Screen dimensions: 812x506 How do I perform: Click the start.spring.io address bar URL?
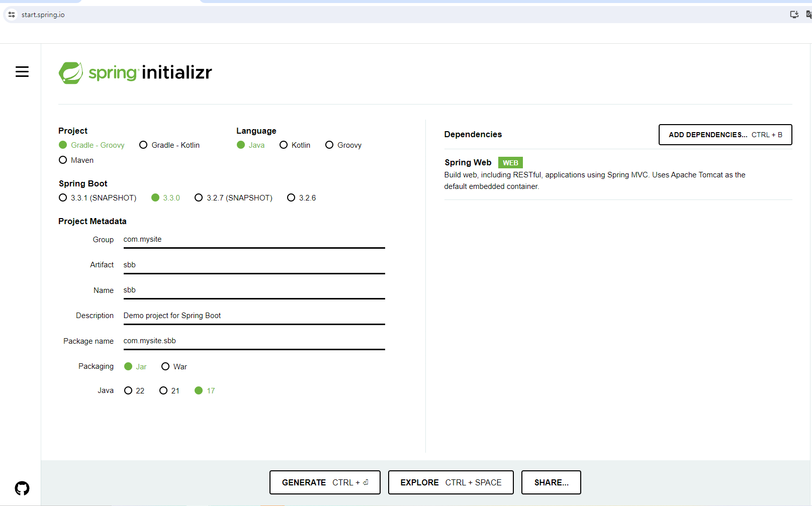coord(43,15)
